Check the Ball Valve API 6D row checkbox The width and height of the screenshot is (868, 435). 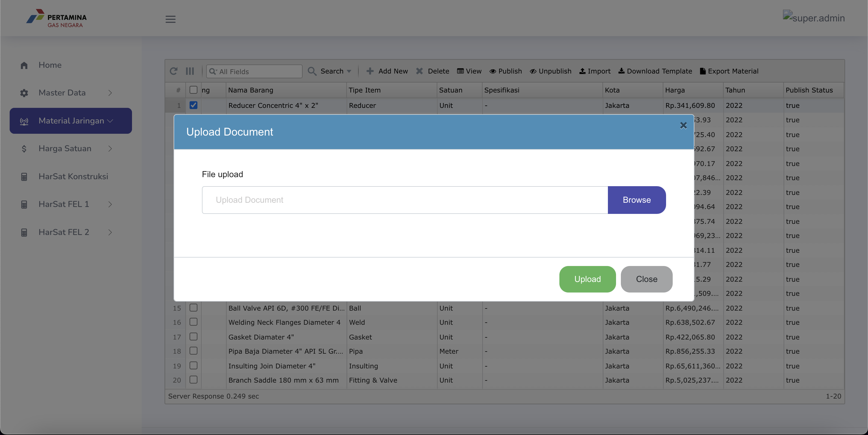point(193,308)
